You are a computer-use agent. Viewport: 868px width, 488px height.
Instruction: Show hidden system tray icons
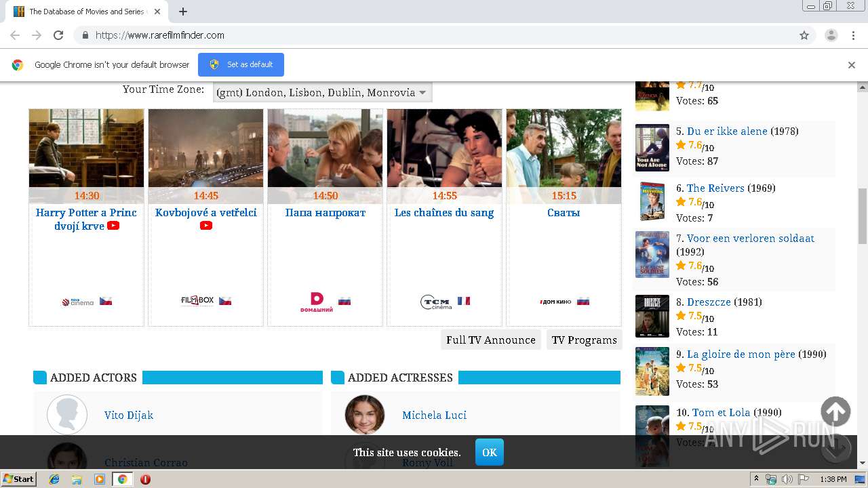point(756,479)
